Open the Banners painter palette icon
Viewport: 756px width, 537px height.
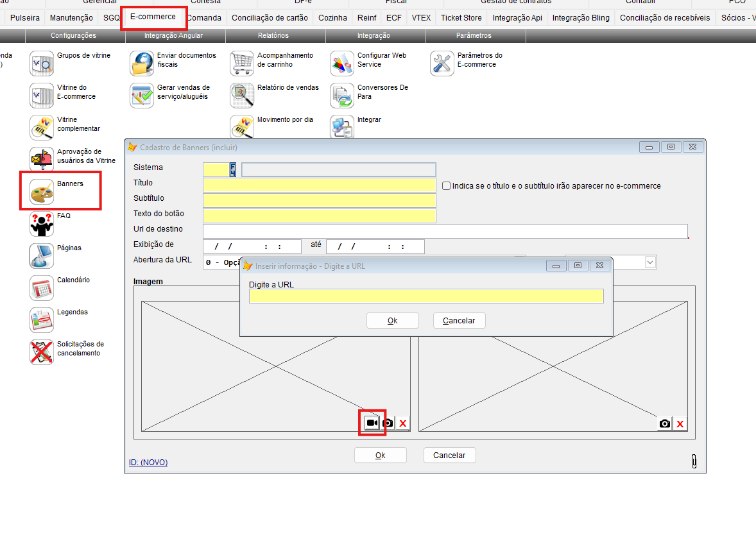(42, 191)
